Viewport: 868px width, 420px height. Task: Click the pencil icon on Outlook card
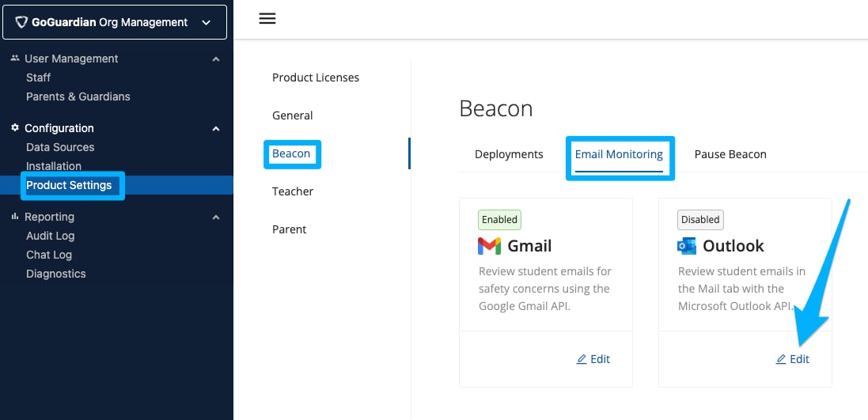pyautogui.click(x=781, y=359)
